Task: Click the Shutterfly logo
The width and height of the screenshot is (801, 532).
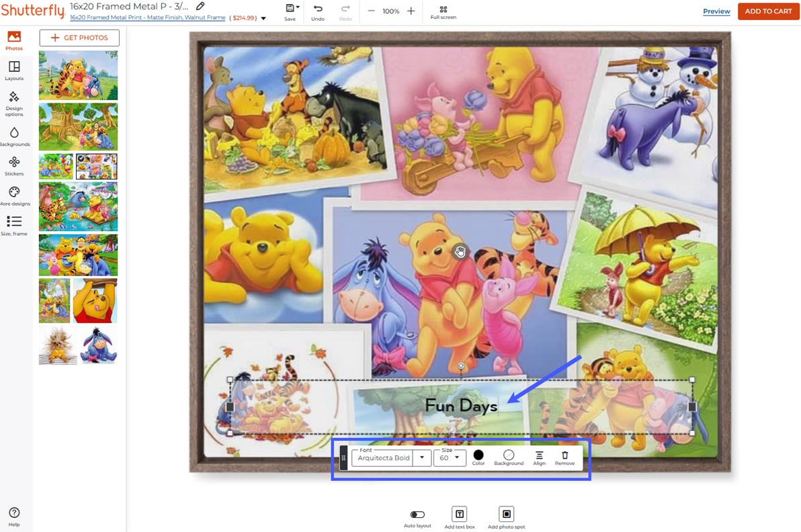Action: tap(33, 10)
